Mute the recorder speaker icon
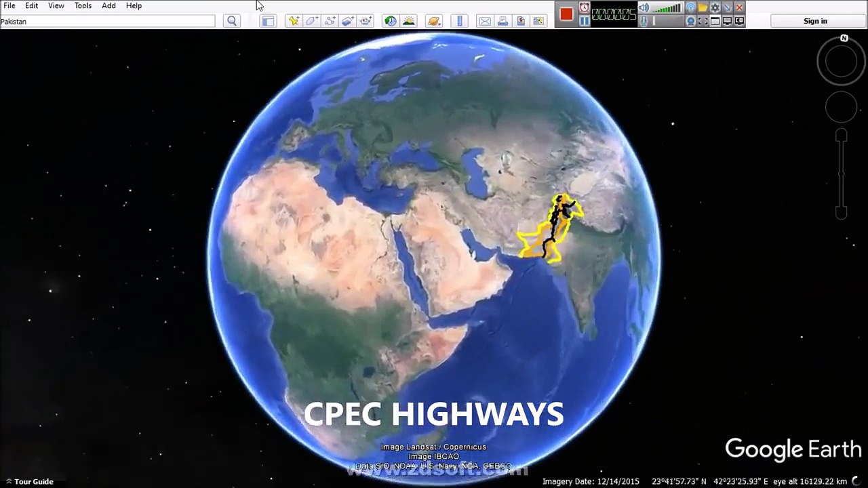Viewport: 868px width, 488px height. click(x=644, y=7)
